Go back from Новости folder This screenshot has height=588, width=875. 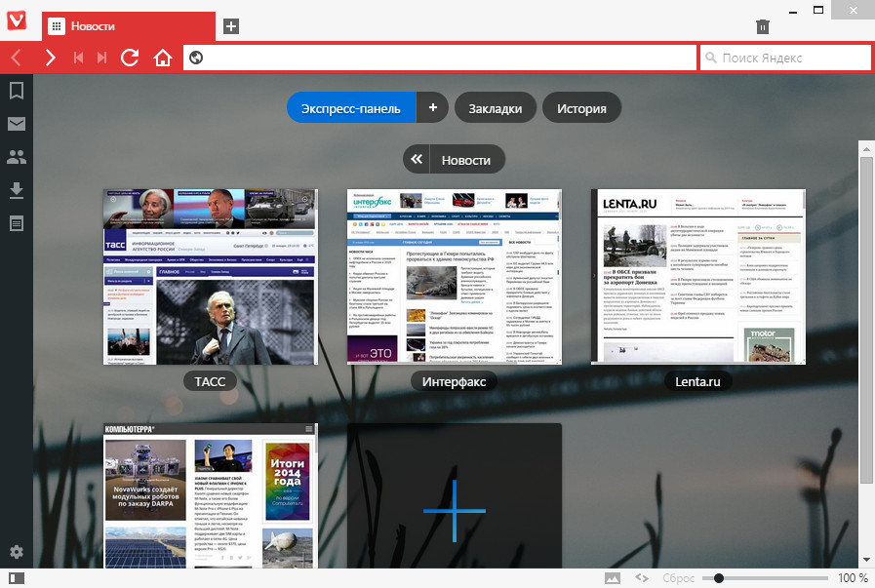coord(417,160)
